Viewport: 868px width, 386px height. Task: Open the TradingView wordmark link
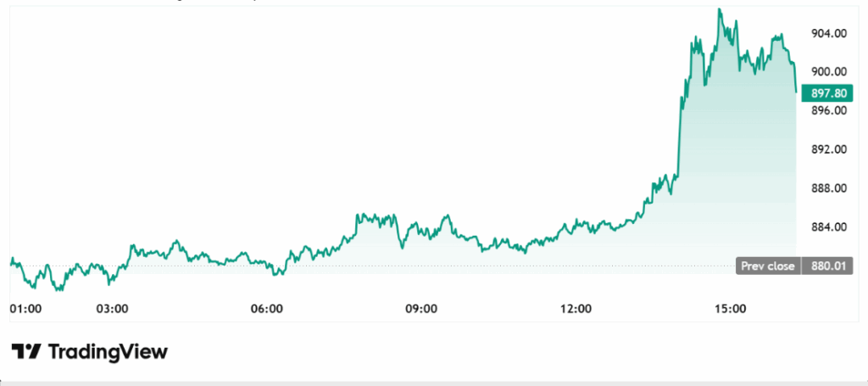108,351
